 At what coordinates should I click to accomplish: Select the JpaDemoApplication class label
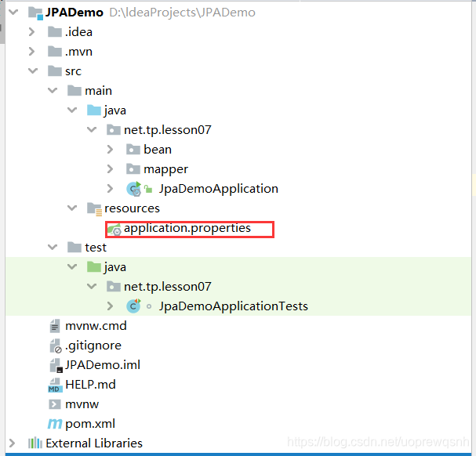219,189
